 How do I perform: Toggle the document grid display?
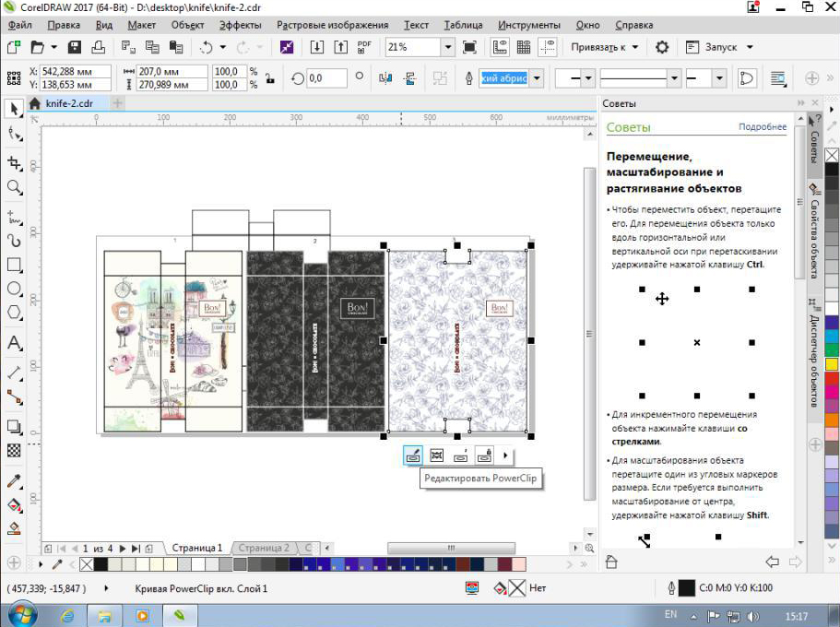point(524,47)
